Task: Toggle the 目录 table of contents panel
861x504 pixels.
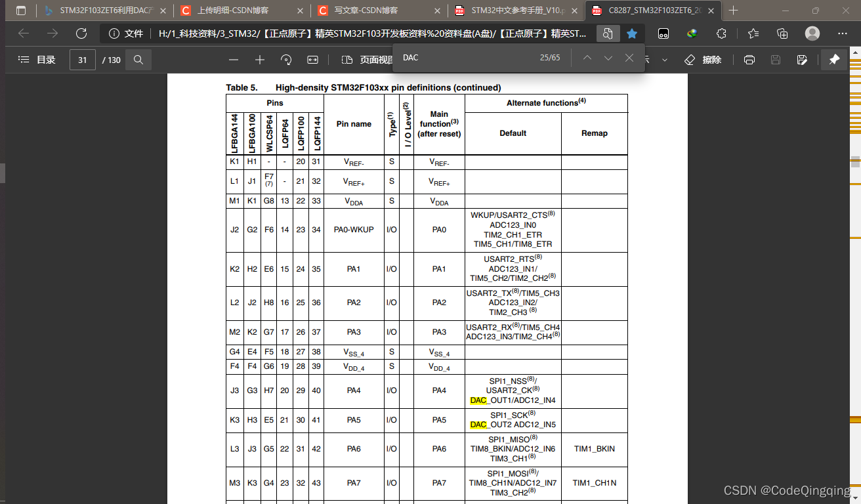Action: coord(37,60)
